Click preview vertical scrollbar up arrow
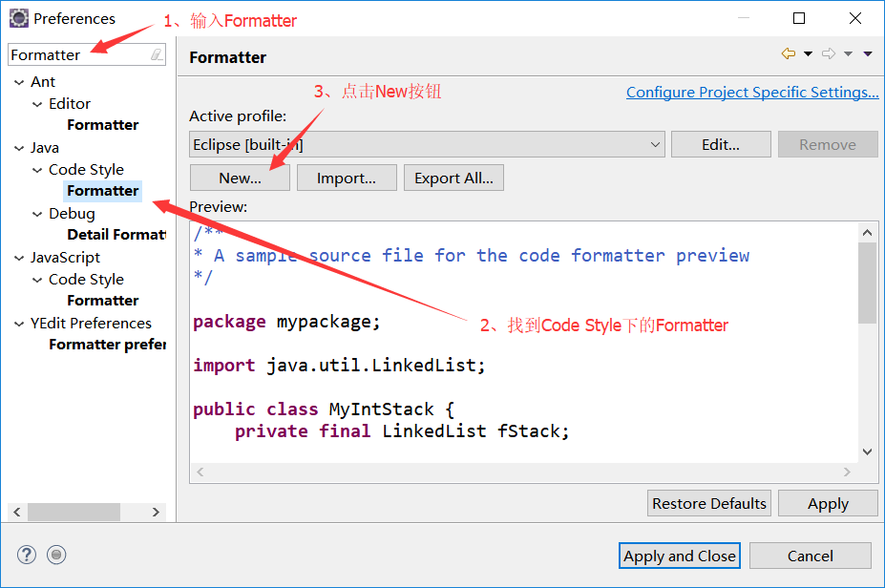The height and width of the screenshot is (588, 885). coord(868,233)
